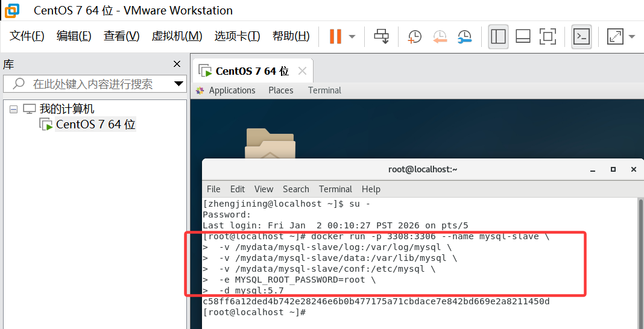Screen dimensions: 644x329
Task: Open the power options dropdown arrow
Action: [352, 37]
